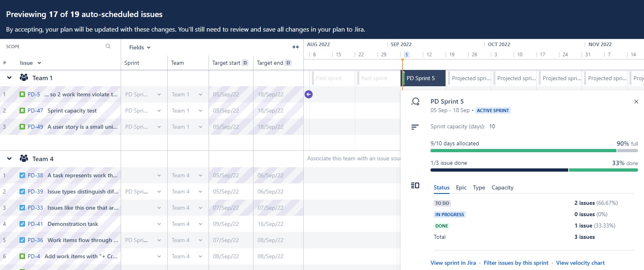This screenshot has height=270, width=644.
Task: Click View sprint in Jira link
Action: pos(453,263)
